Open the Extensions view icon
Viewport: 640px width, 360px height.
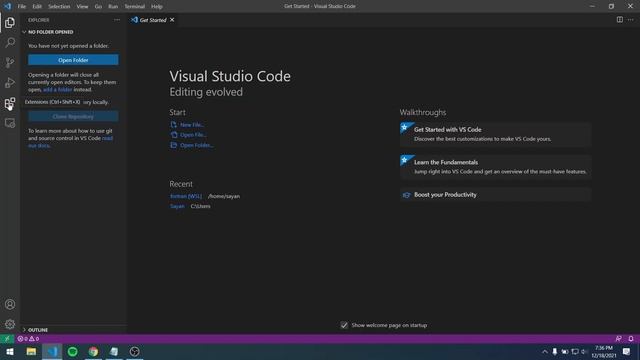click(10, 103)
